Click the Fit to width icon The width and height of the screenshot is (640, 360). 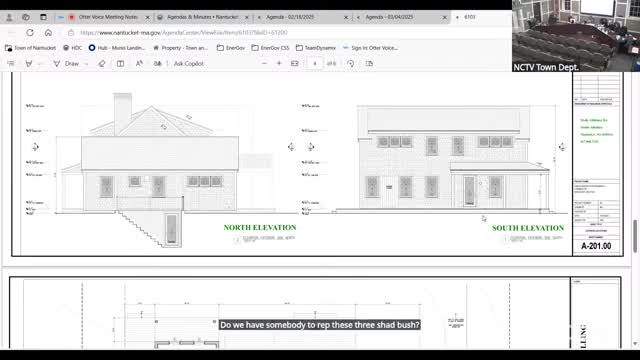click(x=295, y=64)
